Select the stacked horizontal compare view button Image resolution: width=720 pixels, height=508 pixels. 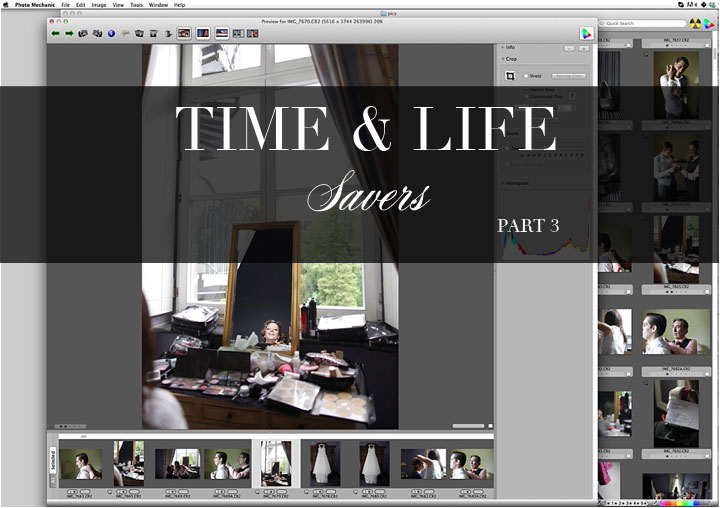click(x=222, y=34)
